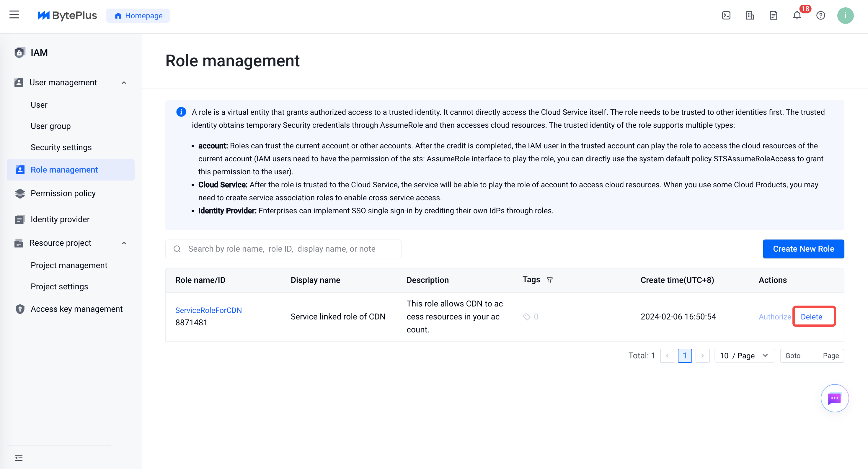The image size is (868, 469).
Task: Open the chat support bubble
Action: pyautogui.click(x=834, y=398)
